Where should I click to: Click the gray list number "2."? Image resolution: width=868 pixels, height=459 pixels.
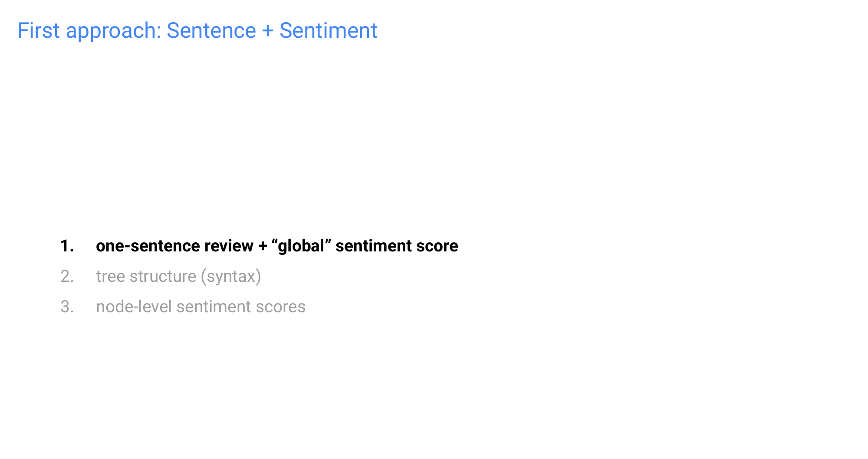pos(67,277)
